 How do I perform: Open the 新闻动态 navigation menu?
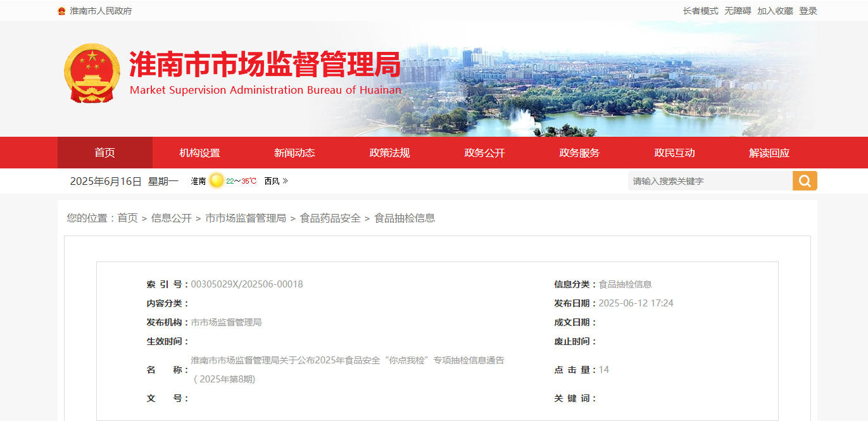pyautogui.click(x=294, y=153)
